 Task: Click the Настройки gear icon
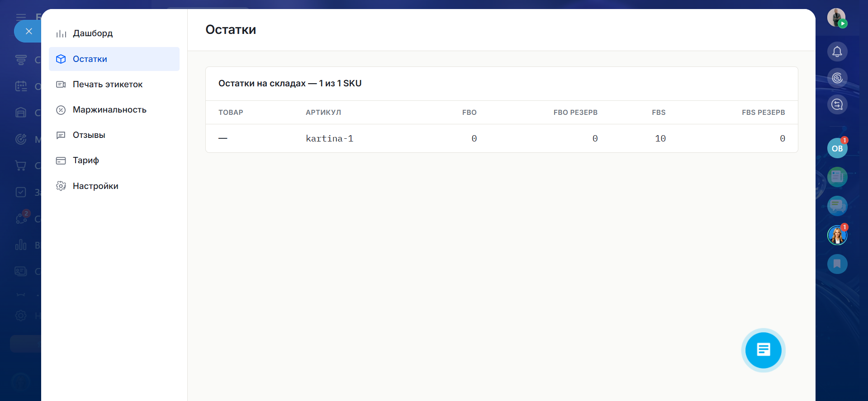61,186
